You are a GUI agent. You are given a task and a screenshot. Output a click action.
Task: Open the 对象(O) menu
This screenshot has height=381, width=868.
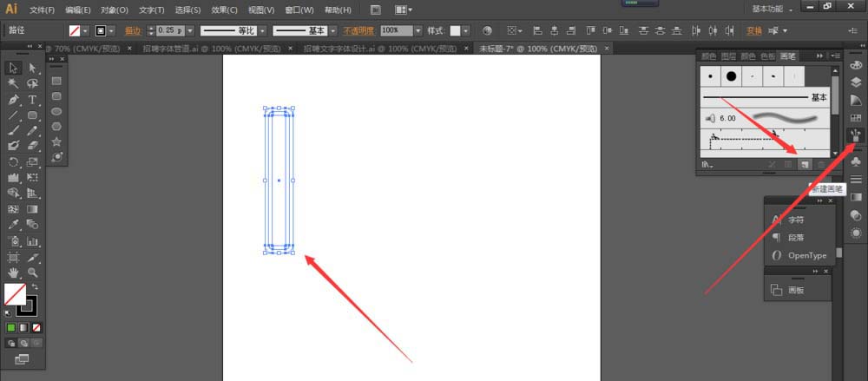tap(115, 10)
